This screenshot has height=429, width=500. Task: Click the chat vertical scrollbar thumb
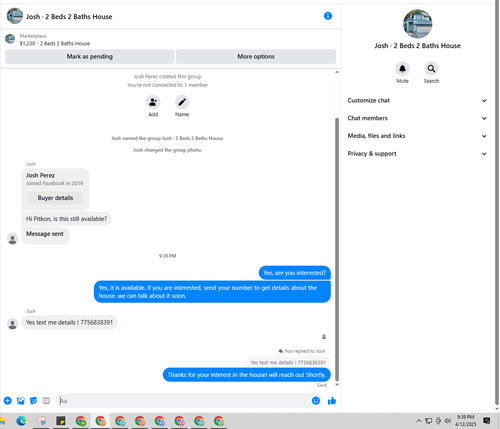[337, 249]
